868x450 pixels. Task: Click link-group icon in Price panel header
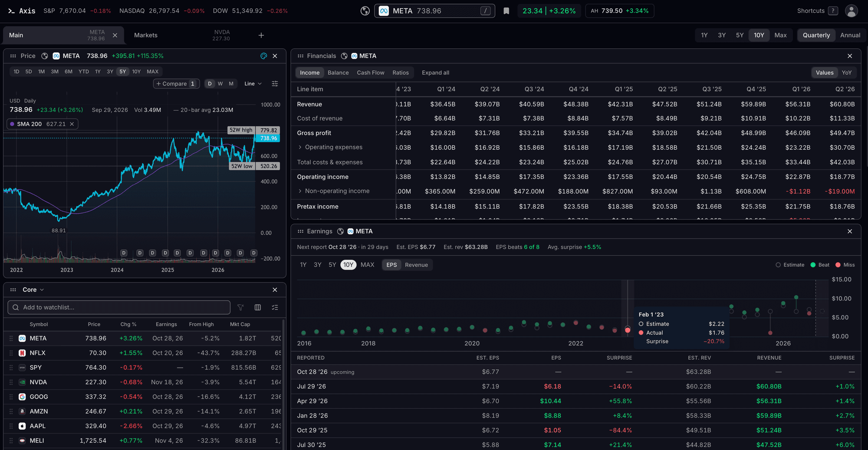click(45, 56)
